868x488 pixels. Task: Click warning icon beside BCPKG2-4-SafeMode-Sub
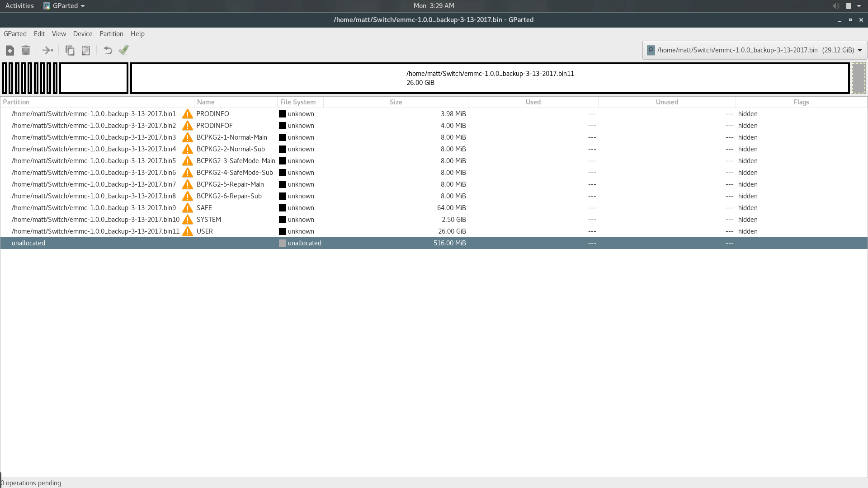(x=188, y=173)
